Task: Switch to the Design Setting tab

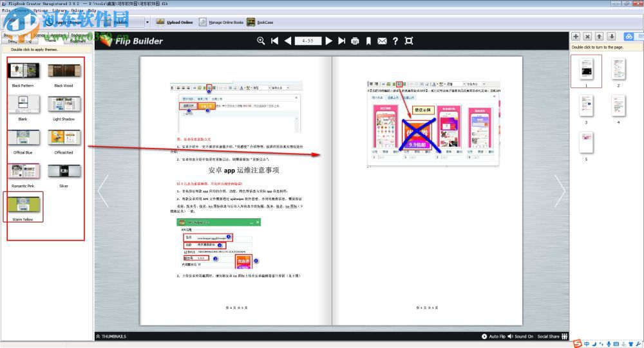Action: pos(19,41)
